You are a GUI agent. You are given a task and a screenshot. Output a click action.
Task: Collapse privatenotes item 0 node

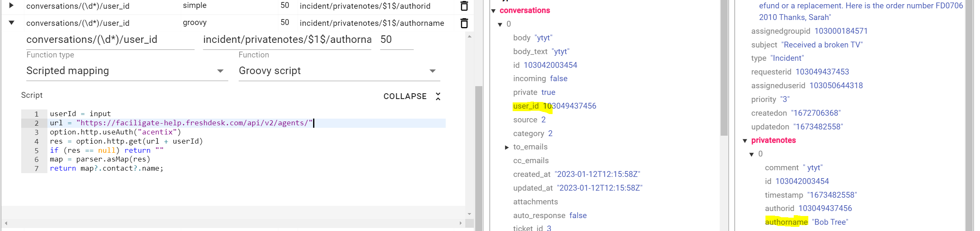(x=752, y=154)
